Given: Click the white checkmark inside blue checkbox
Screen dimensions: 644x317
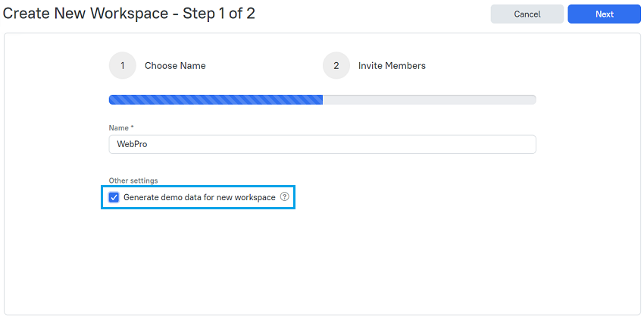Looking at the screenshot, I should point(114,197).
